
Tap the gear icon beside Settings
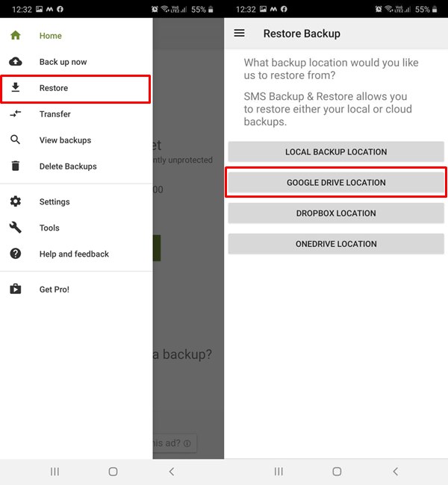16,201
